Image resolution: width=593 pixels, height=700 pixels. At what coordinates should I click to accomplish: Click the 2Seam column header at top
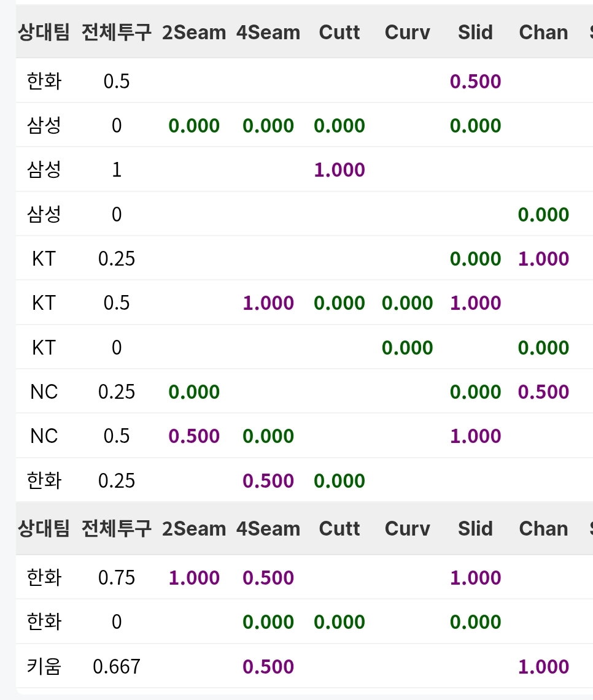point(194,32)
